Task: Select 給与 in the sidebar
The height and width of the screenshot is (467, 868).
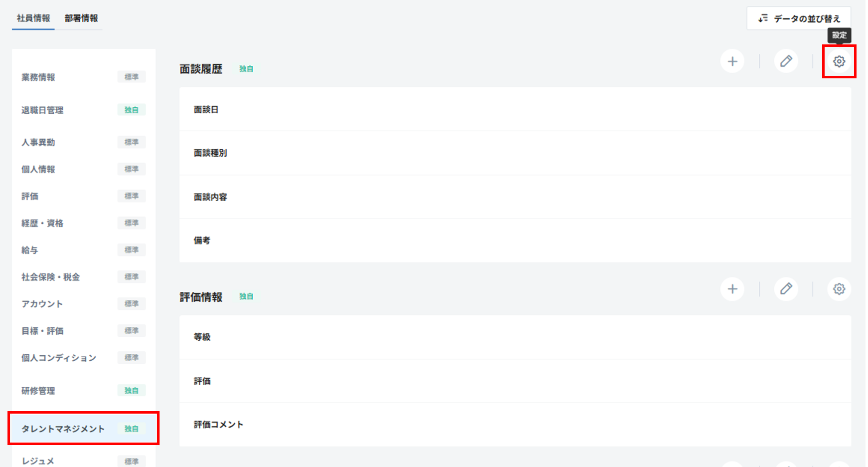Action: pos(30,250)
